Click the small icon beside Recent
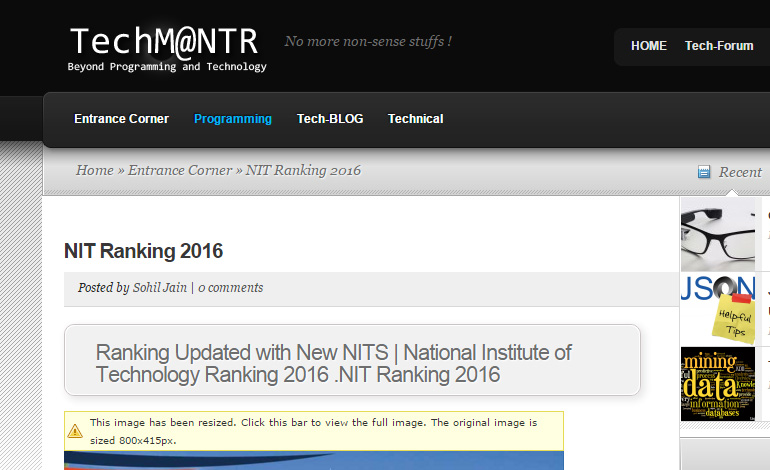Viewport: 770px width, 470px height. pos(704,172)
